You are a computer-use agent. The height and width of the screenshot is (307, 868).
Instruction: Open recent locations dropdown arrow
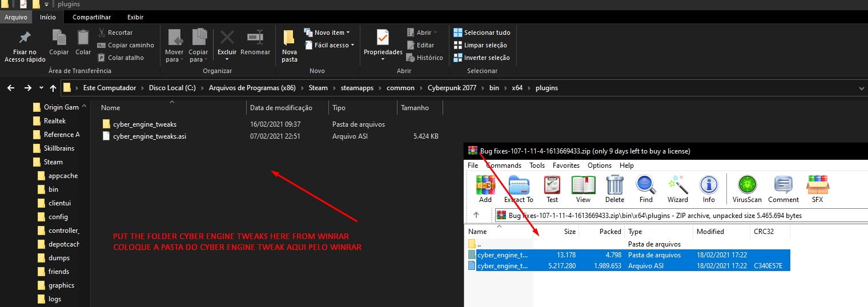click(41, 88)
